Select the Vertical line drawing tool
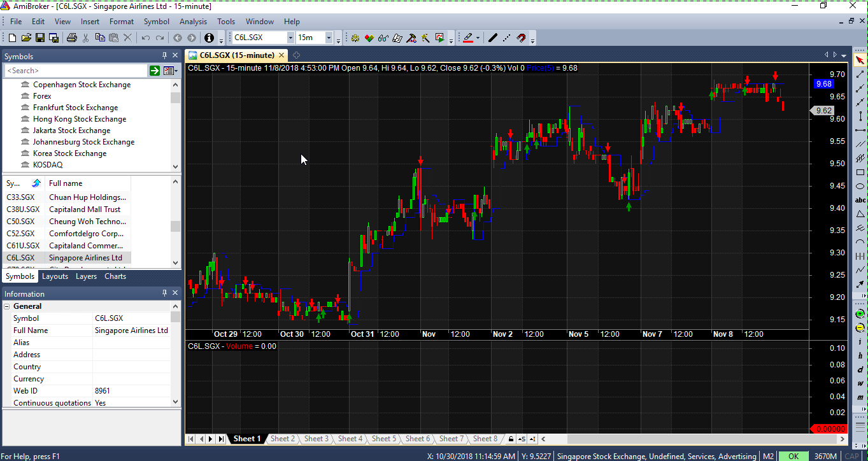 pyautogui.click(x=860, y=116)
